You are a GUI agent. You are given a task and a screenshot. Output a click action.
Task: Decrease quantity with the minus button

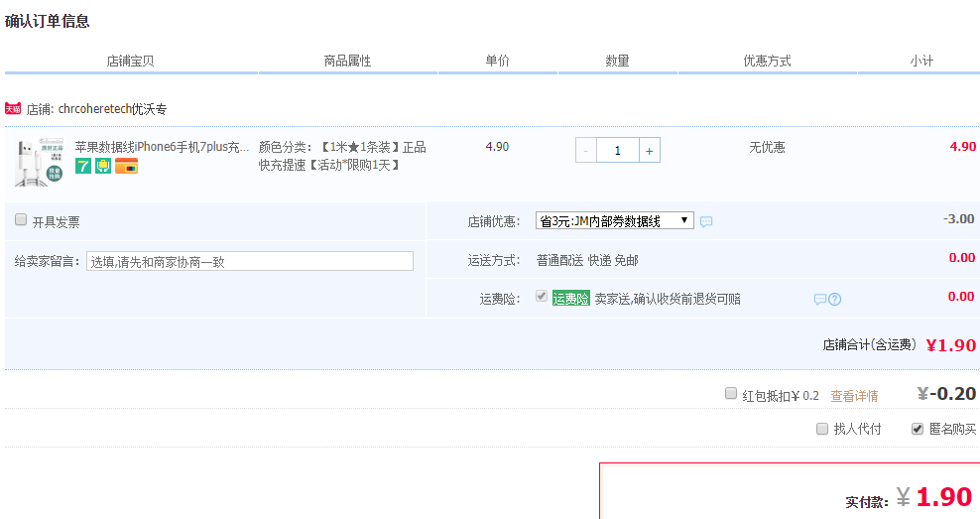point(586,150)
